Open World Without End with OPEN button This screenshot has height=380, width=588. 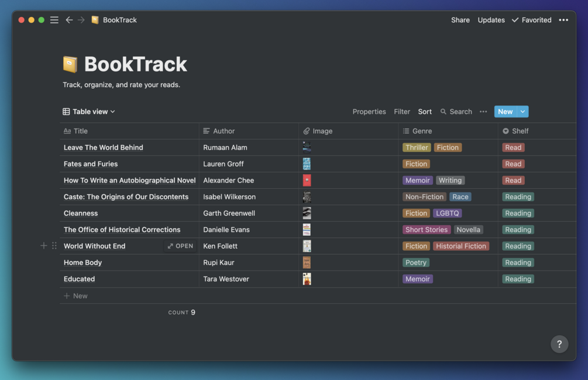point(180,246)
